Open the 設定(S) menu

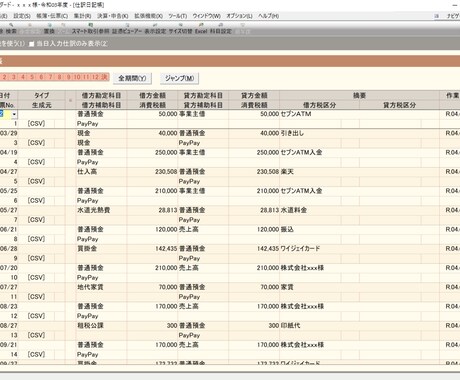(22, 16)
